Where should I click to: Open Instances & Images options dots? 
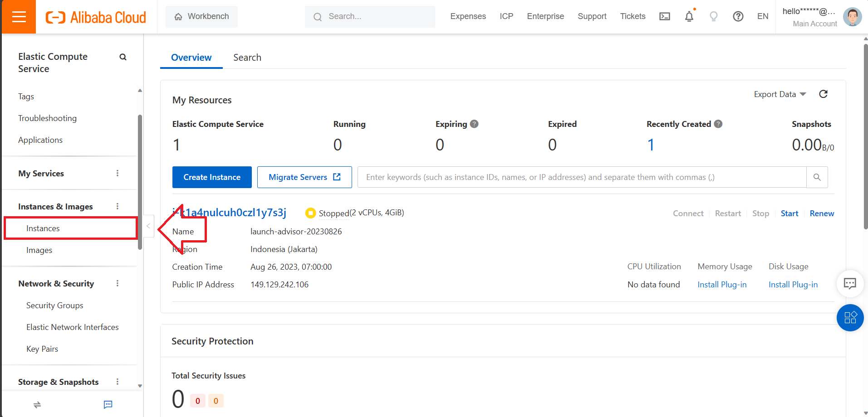coord(118,206)
